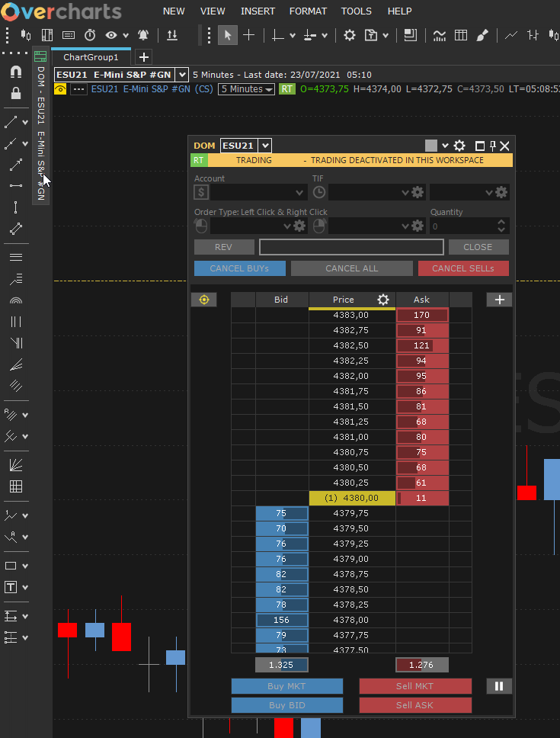
Task: Click the CLOSE position button
Action: (478, 247)
